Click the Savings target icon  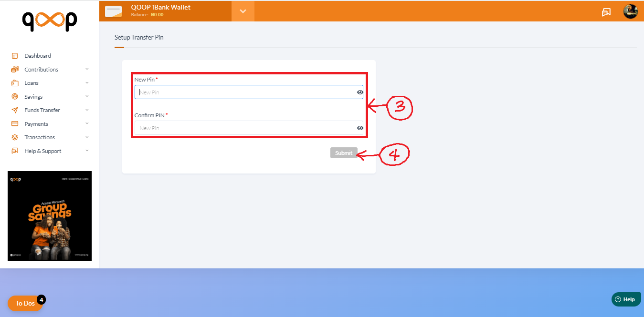coord(15,97)
